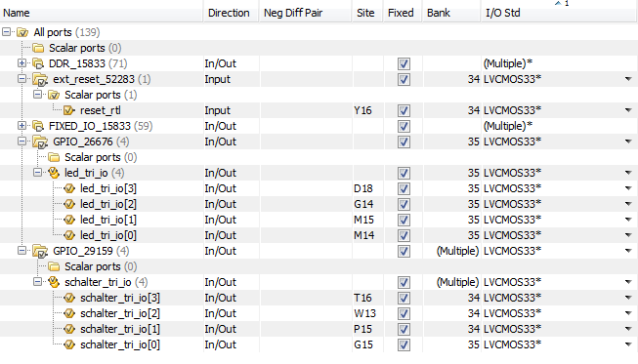Select the schalter_tri_io[2] port row
The image size is (638, 364).
tap(319, 313)
